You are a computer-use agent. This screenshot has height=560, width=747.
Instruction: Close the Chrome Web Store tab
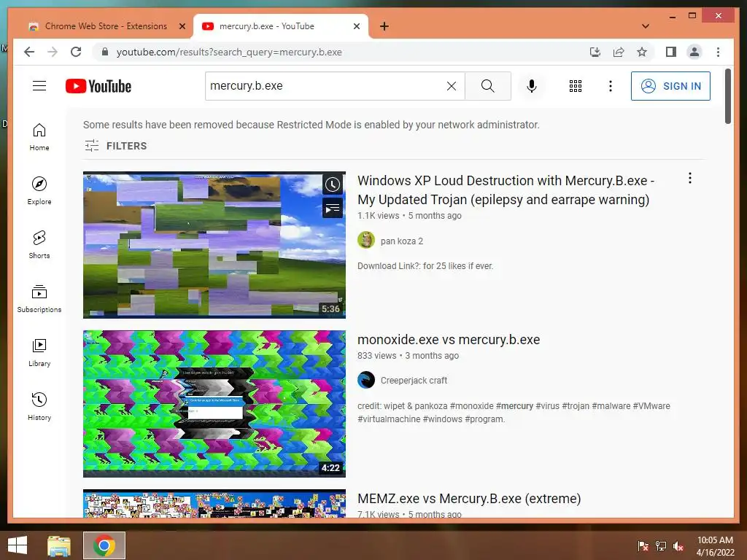tap(182, 26)
